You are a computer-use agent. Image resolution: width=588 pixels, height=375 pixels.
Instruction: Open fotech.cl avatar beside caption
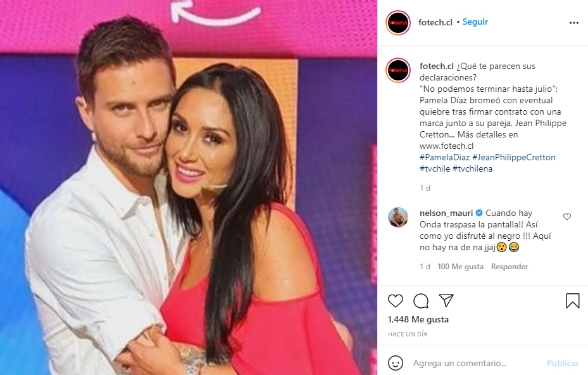[x=398, y=70]
